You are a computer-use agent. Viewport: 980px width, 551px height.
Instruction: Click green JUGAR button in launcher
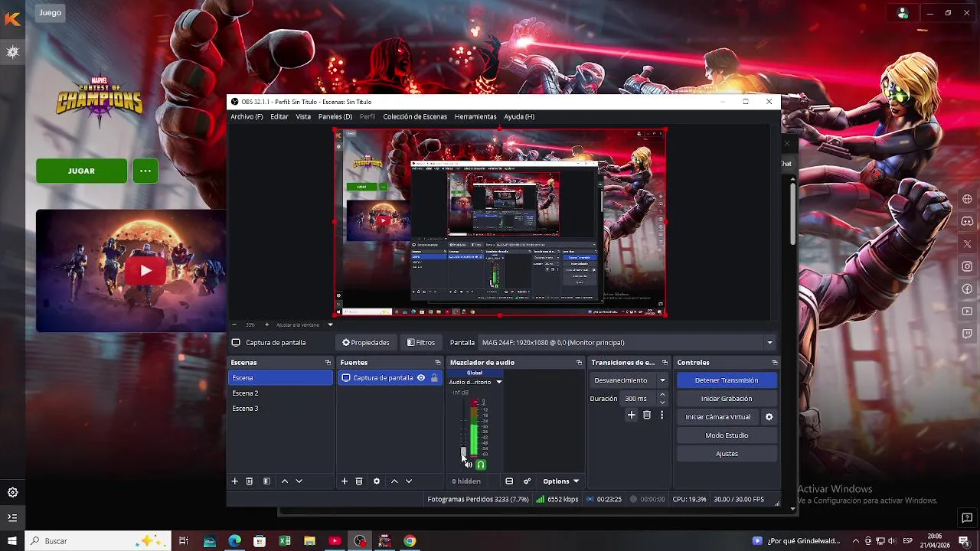coord(81,171)
